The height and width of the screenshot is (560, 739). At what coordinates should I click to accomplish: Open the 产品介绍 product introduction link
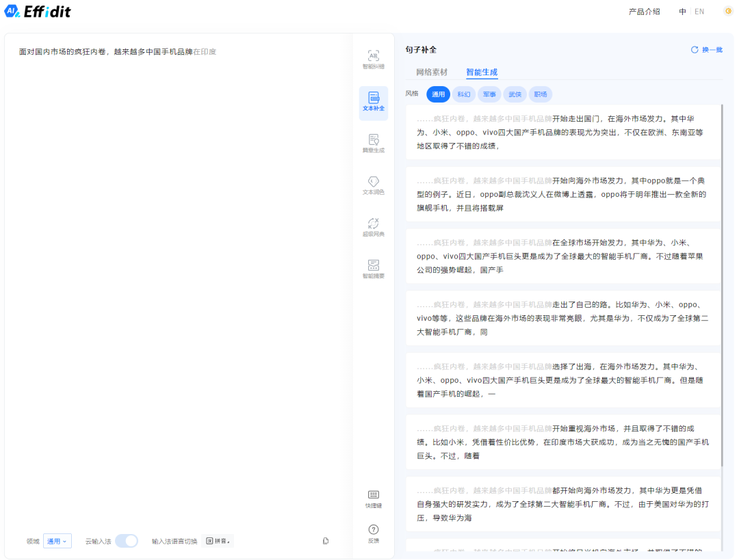645,12
